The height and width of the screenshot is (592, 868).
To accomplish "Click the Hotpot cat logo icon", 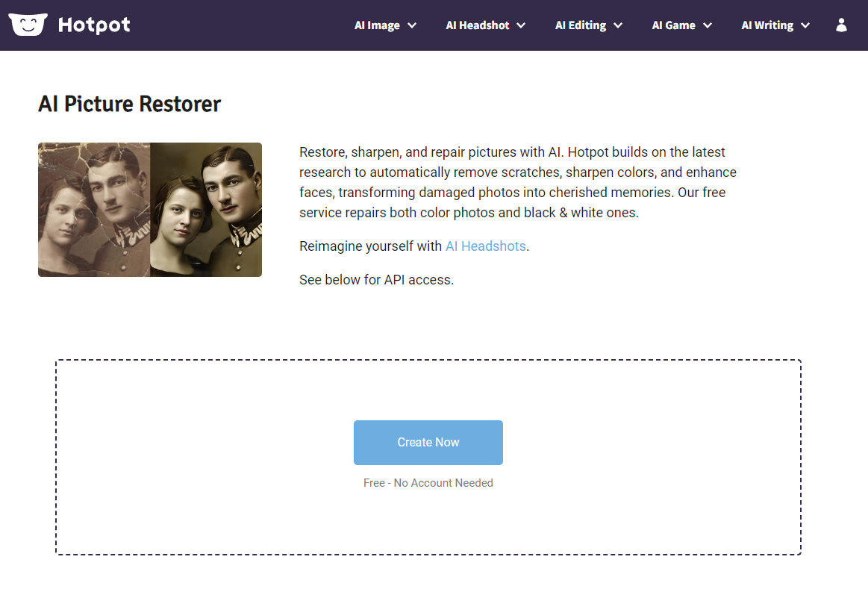I will 28,25.
